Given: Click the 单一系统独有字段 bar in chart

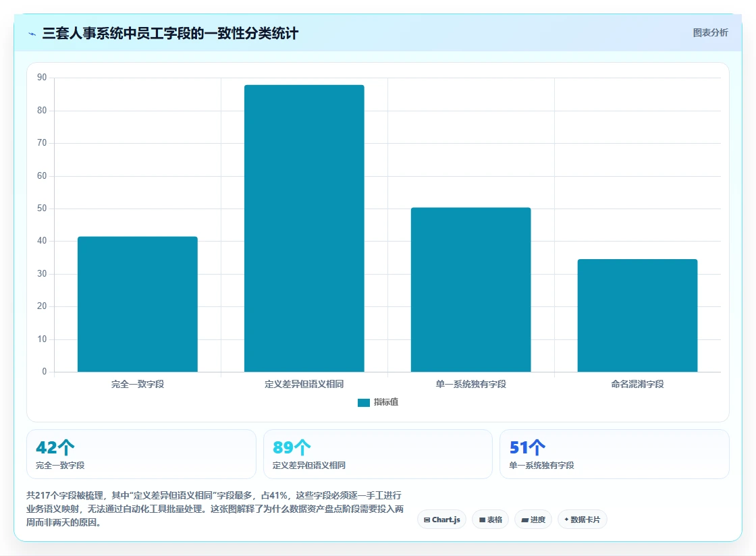Looking at the screenshot, I should 471,289.
